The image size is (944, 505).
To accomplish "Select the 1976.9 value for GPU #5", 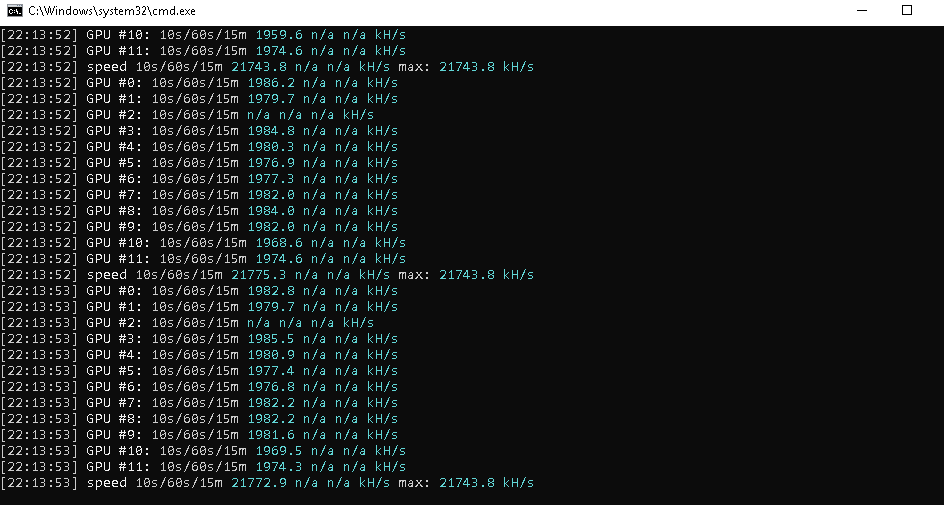I will [271, 163].
